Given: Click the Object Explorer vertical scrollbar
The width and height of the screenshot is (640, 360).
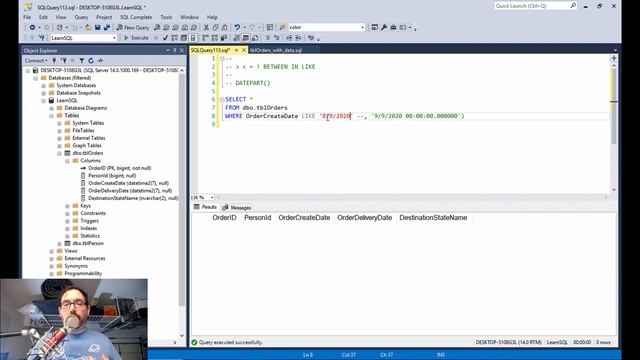Looking at the screenshot, I should coord(182,190).
